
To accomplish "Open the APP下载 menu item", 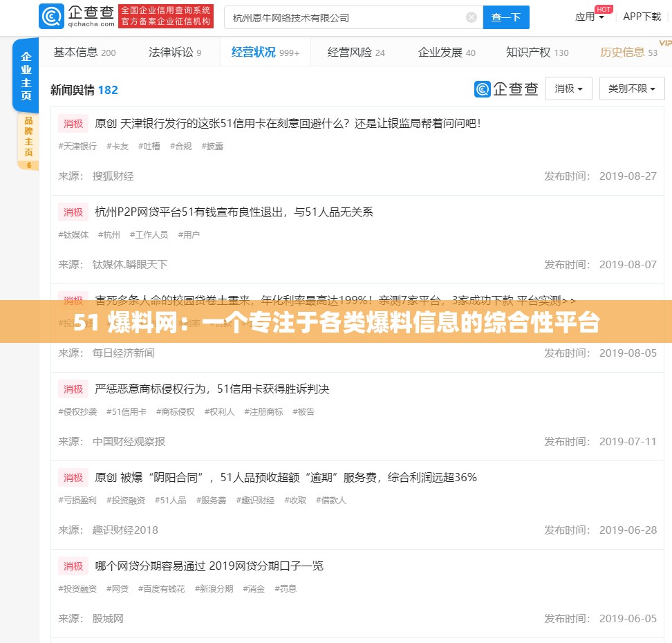I will 642,17.
